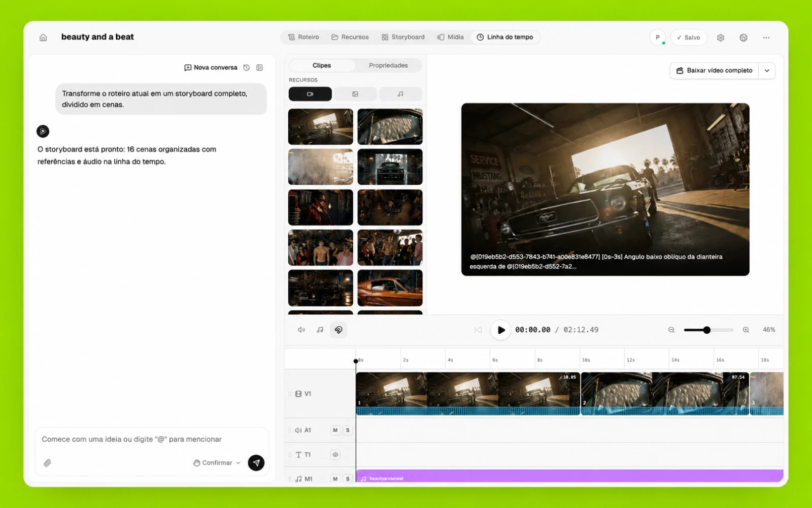
Task: Click the M1 music track icon
Action: 298,479
